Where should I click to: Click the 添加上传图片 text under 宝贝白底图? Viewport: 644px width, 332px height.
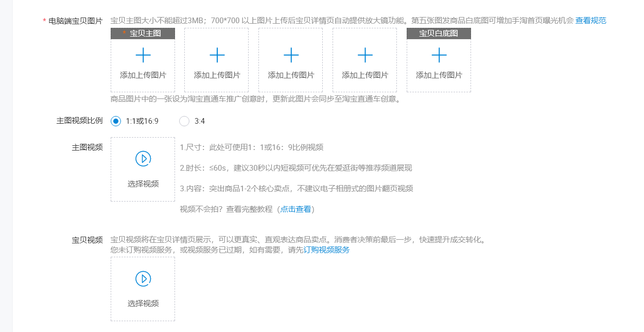click(439, 75)
